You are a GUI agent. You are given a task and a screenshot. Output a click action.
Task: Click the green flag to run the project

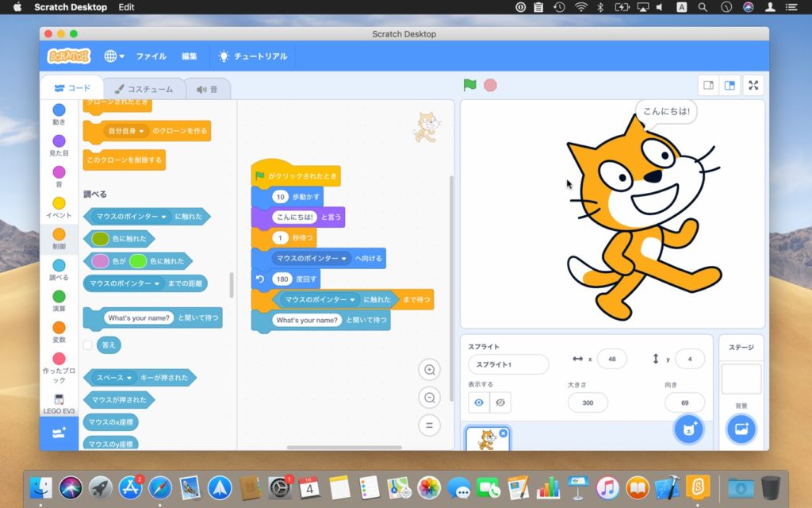(x=470, y=85)
